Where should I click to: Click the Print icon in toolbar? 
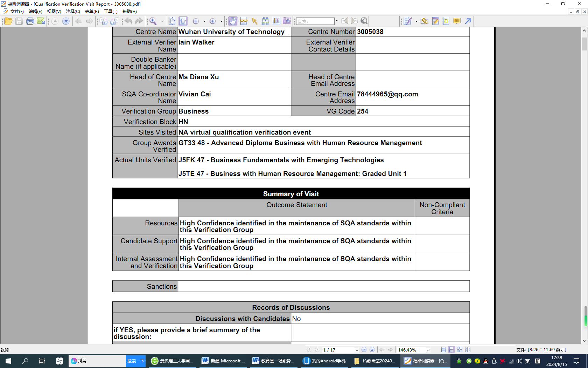(30, 21)
